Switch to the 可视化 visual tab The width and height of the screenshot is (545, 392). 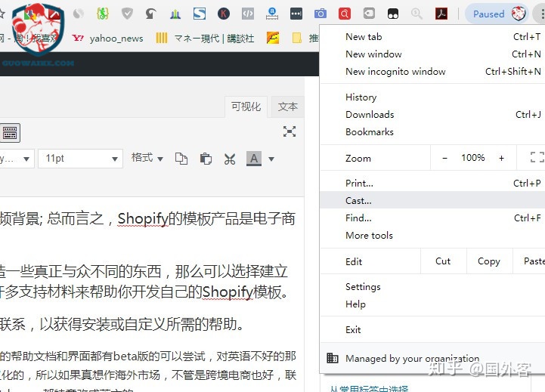coord(246,107)
